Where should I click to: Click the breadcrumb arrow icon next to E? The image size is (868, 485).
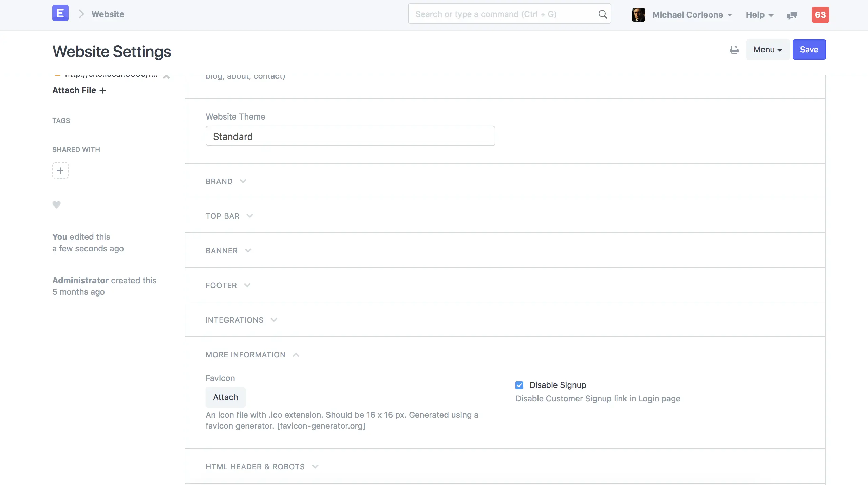click(x=81, y=14)
